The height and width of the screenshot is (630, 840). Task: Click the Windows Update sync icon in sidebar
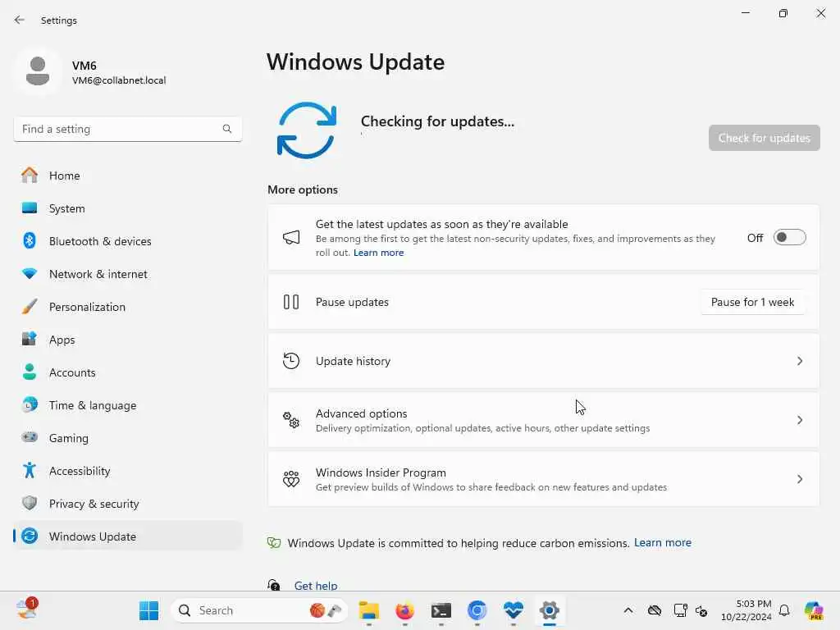(x=30, y=536)
